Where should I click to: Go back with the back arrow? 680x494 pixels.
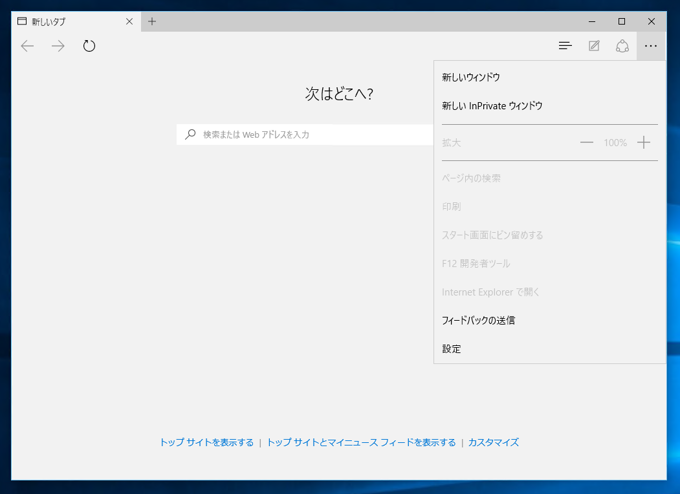[27, 46]
